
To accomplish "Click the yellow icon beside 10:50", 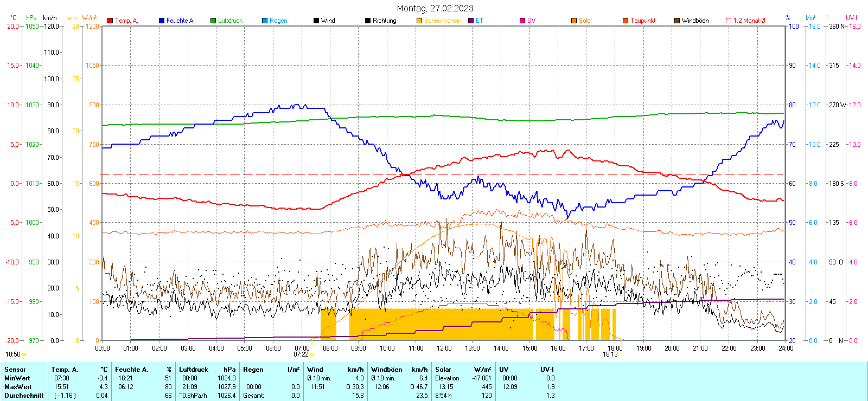I will tap(24, 354).
